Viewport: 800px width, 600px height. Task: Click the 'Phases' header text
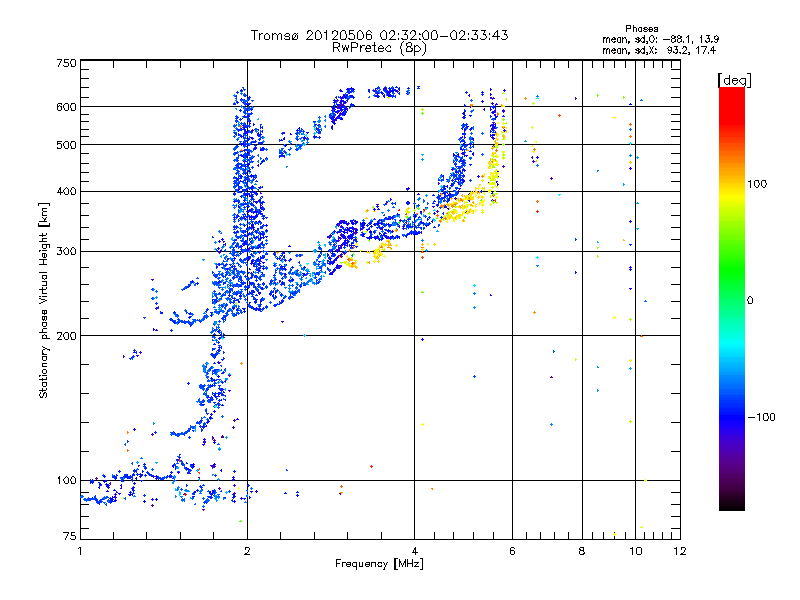click(642, 29)
